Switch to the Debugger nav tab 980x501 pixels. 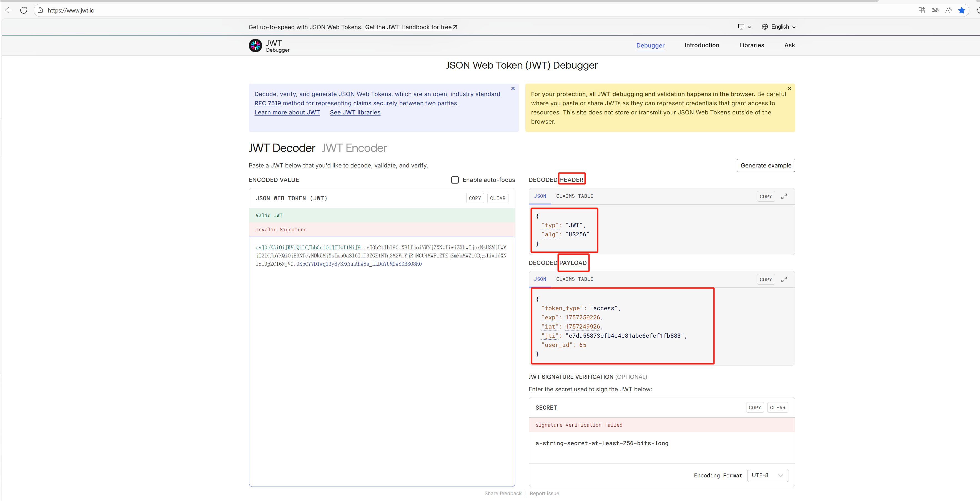coord(651,45)
